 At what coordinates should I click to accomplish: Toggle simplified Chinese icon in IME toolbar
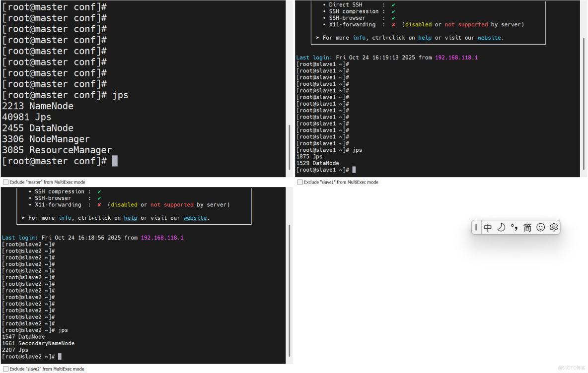[527, 227]
